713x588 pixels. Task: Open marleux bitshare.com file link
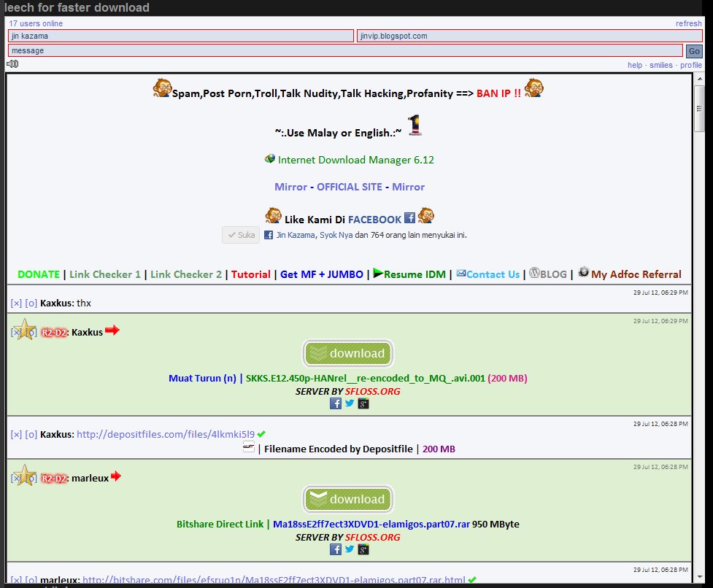pos(274,580)
